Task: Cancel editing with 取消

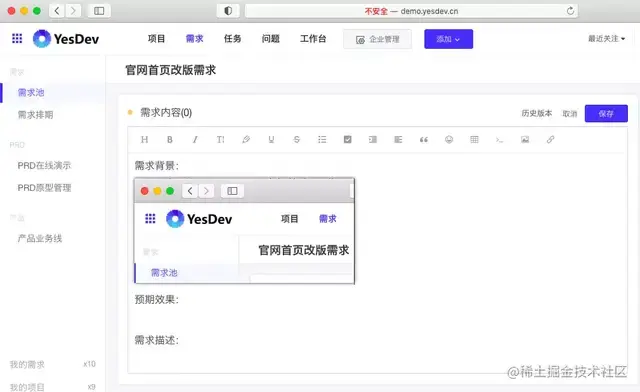Action: 570,114
